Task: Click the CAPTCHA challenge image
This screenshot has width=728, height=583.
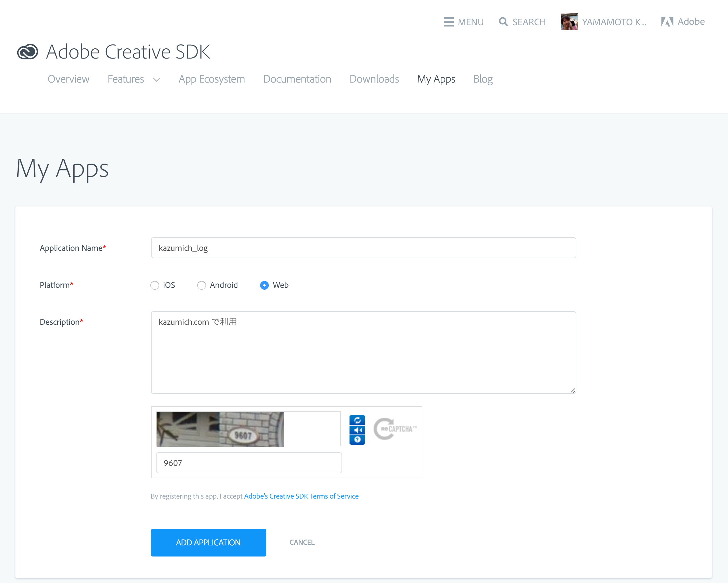Action: click(220, 429)
